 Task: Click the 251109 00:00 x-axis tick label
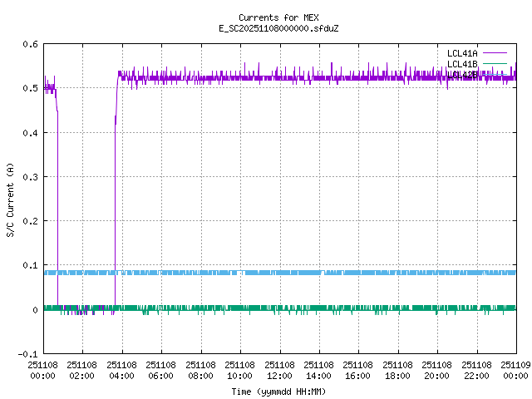click(x=515, y=369)
